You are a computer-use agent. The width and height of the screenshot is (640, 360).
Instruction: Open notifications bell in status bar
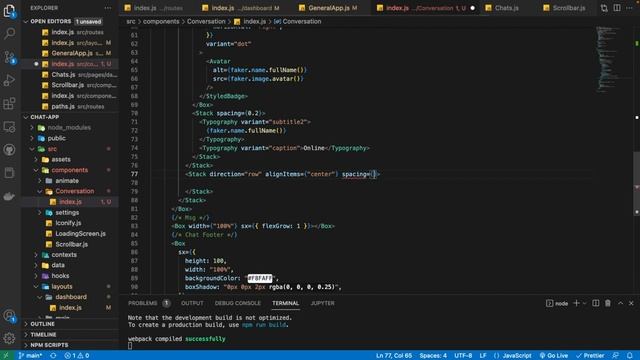(630, 356)
